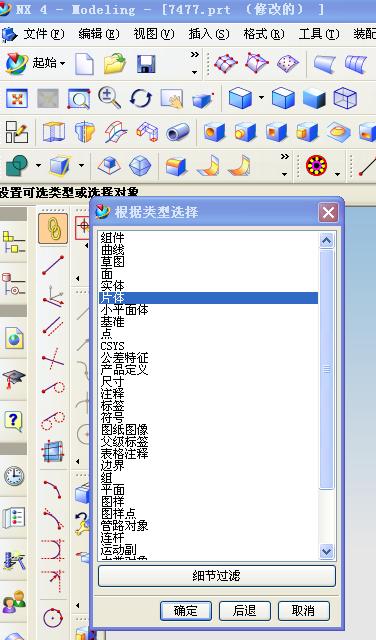Open the History clock tab icon

14,476
